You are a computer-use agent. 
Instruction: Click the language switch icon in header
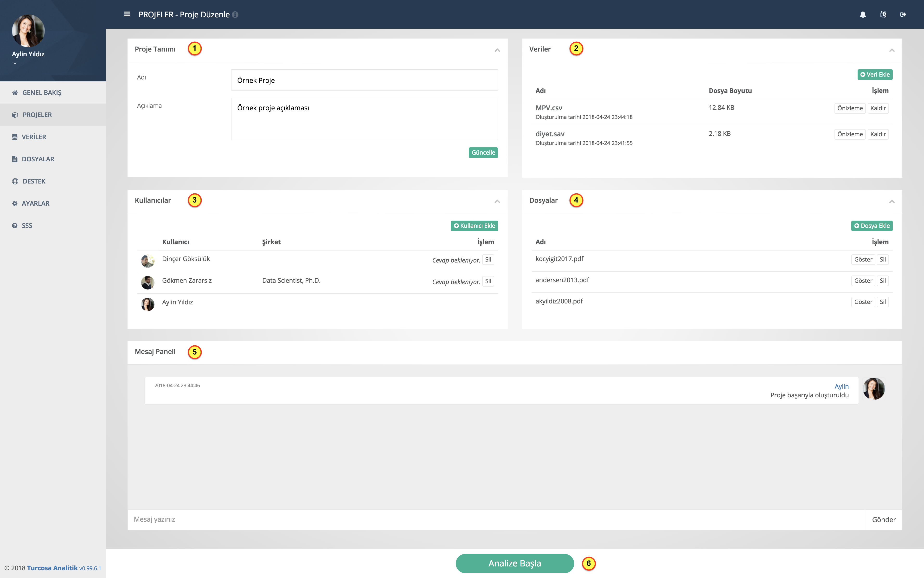click(x=883, y=14)
